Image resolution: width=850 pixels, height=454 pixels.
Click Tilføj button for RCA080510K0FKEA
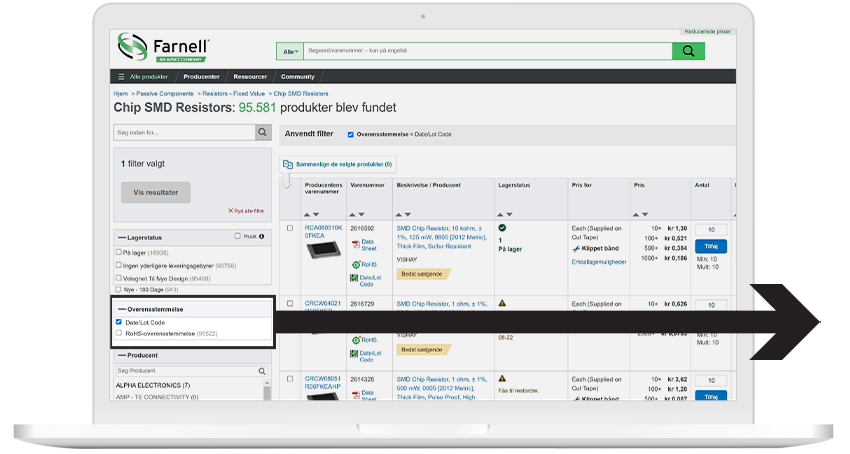(711, 246)
